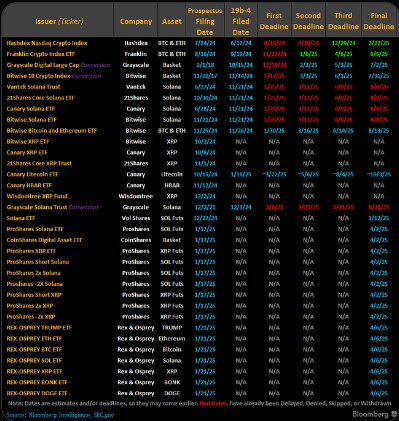This screenshot has width=399, height=421.
Task: Select the Hashdex Nasdaq Crypto Index issuer name
Action: pyautogui.click(x=47, y=43)
